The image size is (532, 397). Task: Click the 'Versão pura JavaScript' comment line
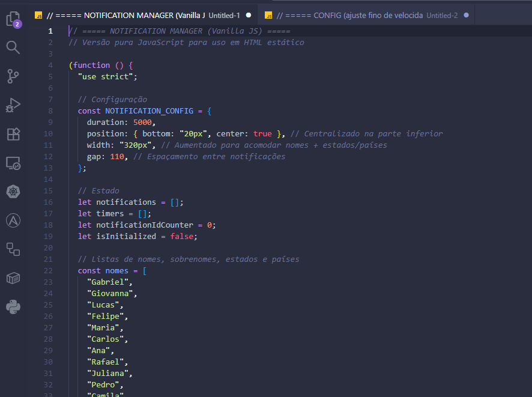click(186, 43)
